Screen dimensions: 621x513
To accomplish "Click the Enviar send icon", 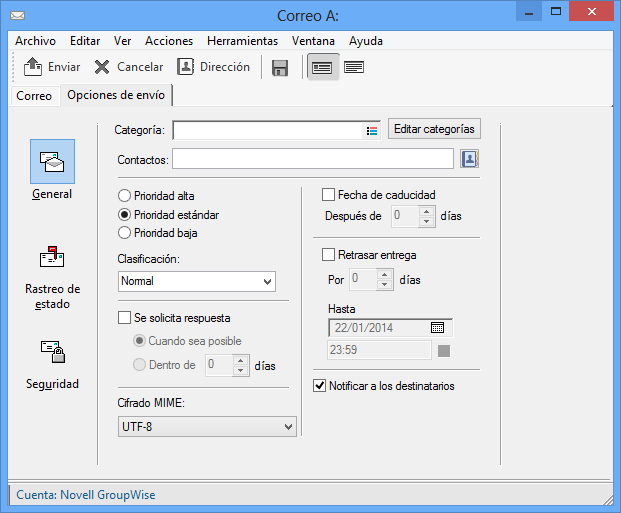I will [x=32, y=67].
